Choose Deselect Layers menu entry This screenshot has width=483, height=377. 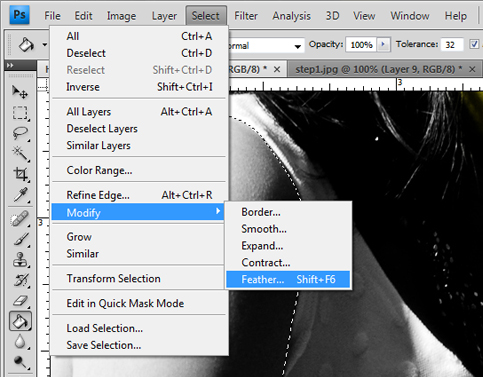click(x=139, y=129)
